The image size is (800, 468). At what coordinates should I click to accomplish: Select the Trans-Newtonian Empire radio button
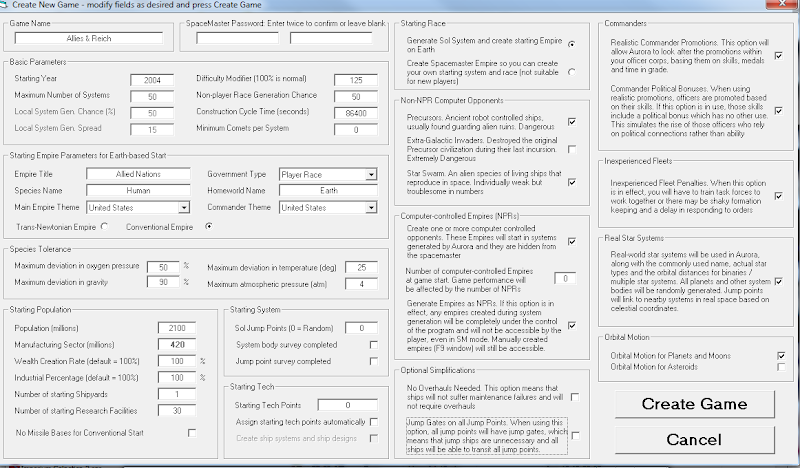click(105, 226)
